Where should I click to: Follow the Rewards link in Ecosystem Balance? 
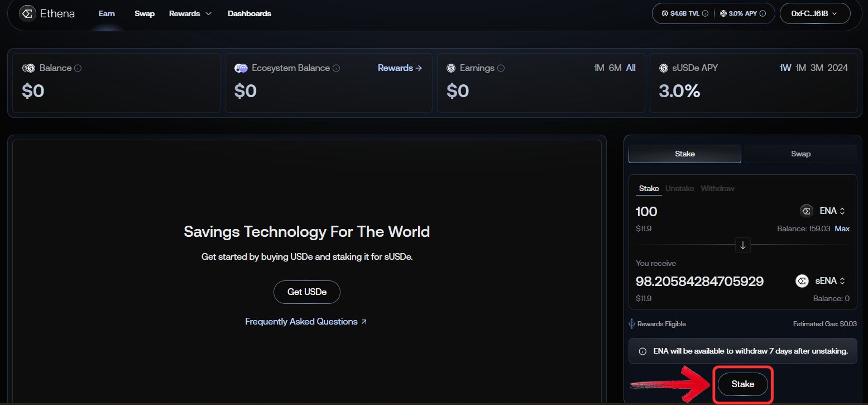(400, 68)
